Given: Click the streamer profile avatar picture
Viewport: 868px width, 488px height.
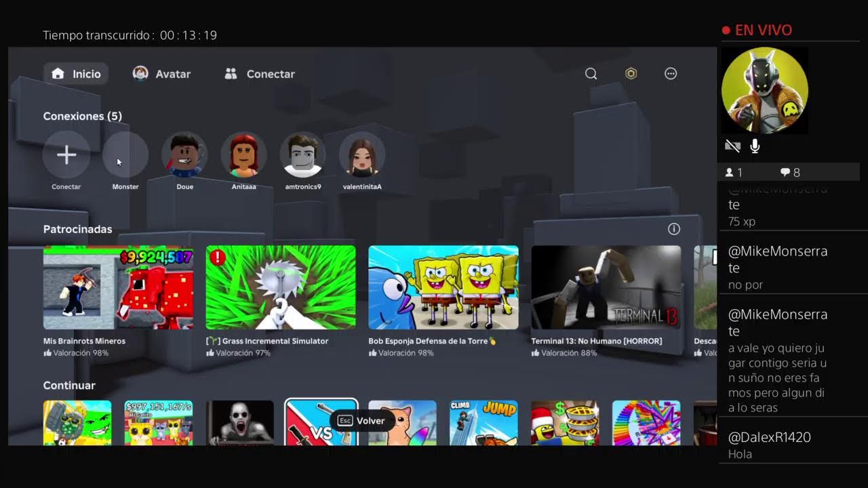Looking at the screenshot, I should pyautogui.click(x=765, y=91).
